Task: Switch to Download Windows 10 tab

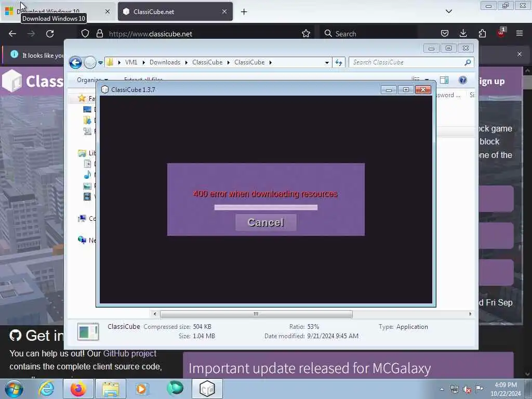Action: [58, 11]
